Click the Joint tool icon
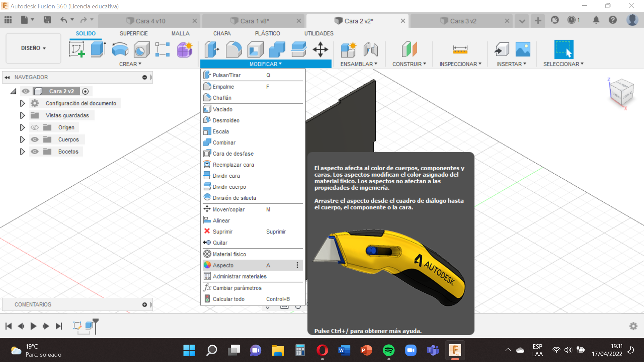This screenshot has height=362, width=644. tap(371, 50)
